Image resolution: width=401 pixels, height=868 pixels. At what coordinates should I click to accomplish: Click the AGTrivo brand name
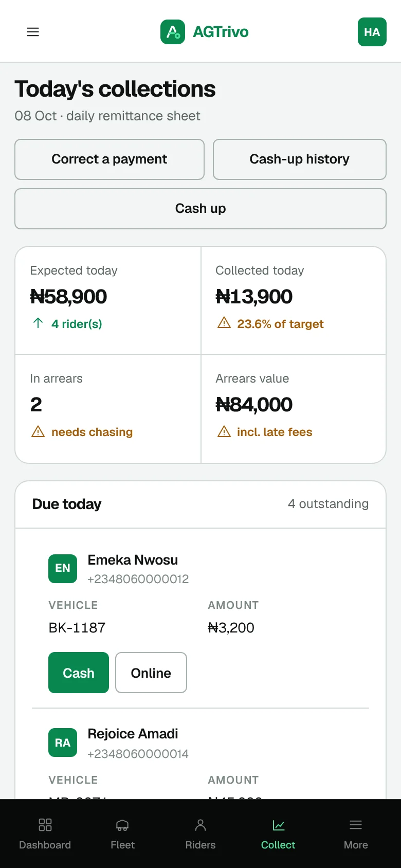(221, 32)
